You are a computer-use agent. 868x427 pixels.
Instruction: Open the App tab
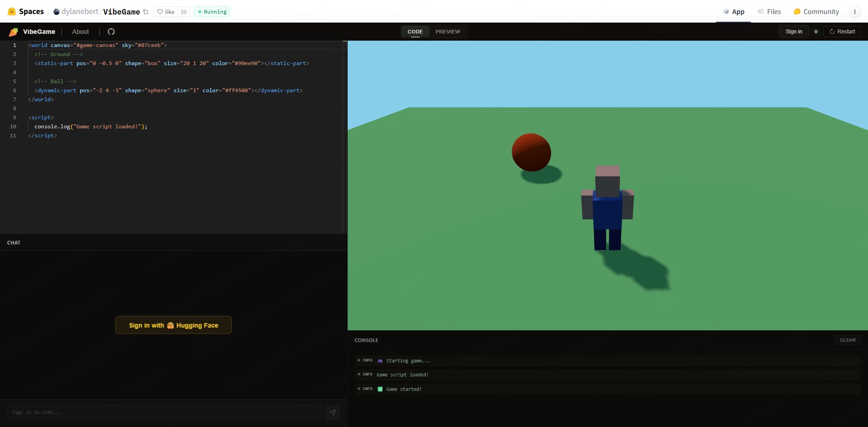[733, 12]
